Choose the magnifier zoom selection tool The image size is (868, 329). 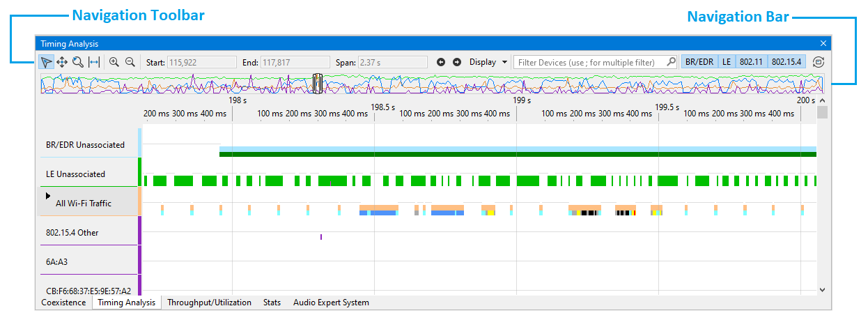pyautogui.click(x=78, y=62)
